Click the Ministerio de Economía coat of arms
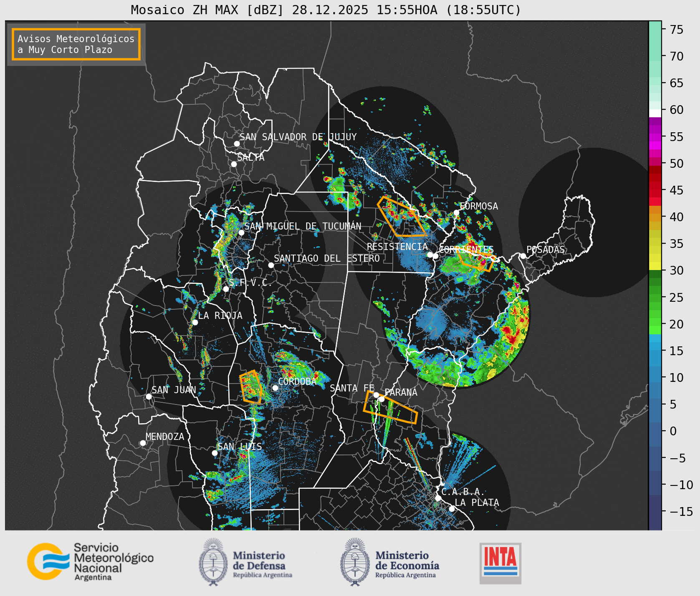 [x=356, y=562]
